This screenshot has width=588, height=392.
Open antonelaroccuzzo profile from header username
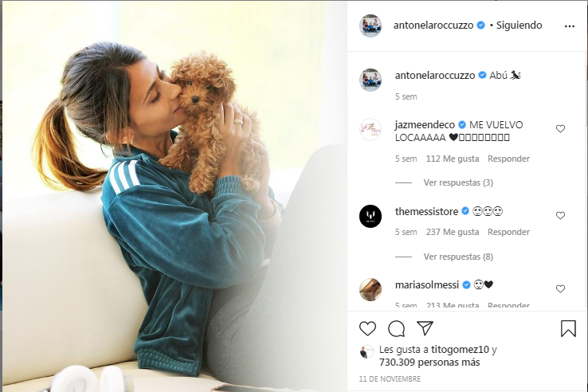pos(433,25)
